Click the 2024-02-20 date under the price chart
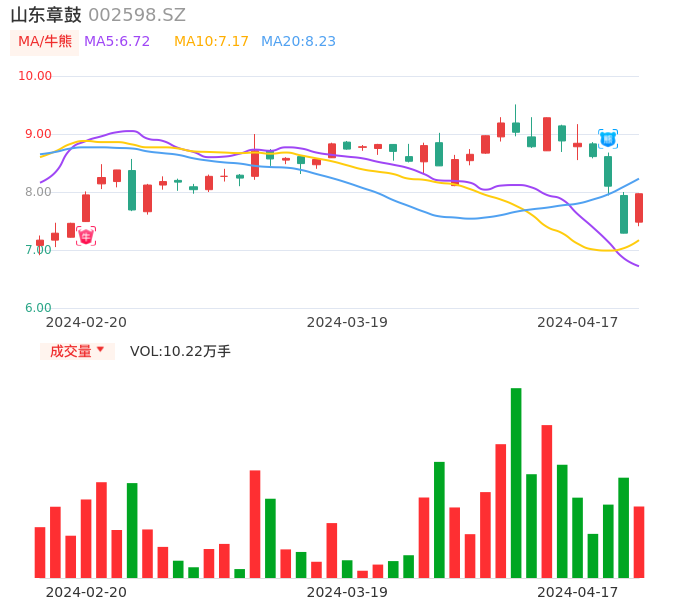This screenshot has height=606, width=686. (x=86, y=322)
